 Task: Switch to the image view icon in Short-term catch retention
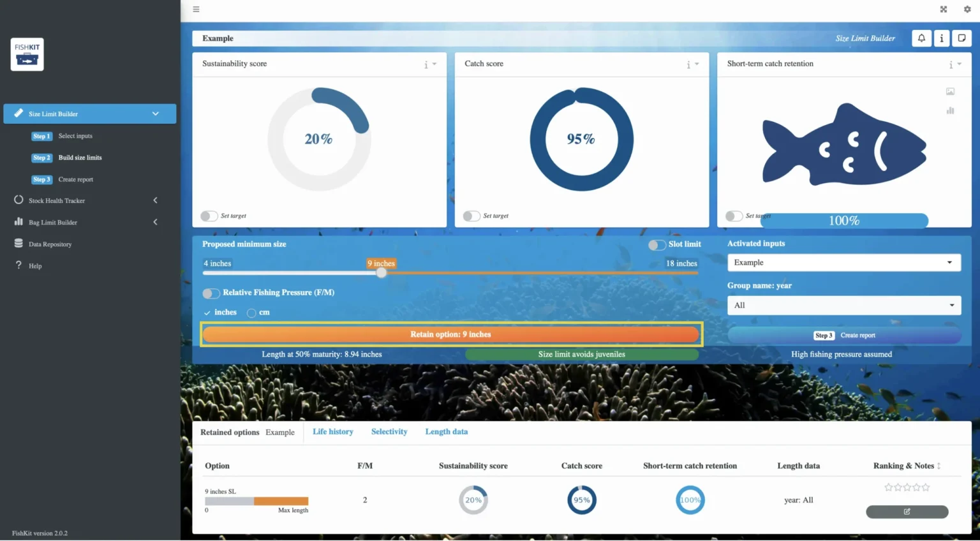point(950,91)
